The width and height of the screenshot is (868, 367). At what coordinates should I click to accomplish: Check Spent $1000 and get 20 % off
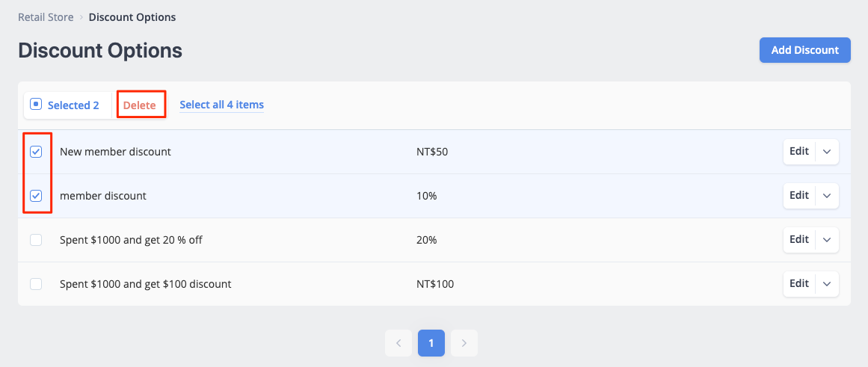point(36,240)
